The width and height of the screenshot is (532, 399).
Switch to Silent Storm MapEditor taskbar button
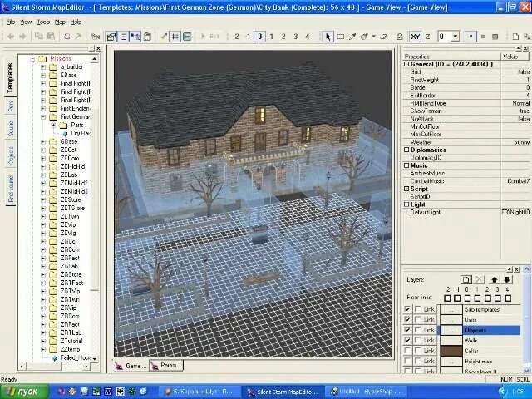283,392
